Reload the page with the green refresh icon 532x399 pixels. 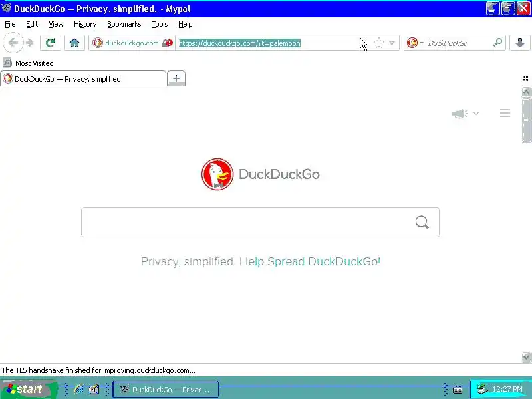(x=51, y=43)
